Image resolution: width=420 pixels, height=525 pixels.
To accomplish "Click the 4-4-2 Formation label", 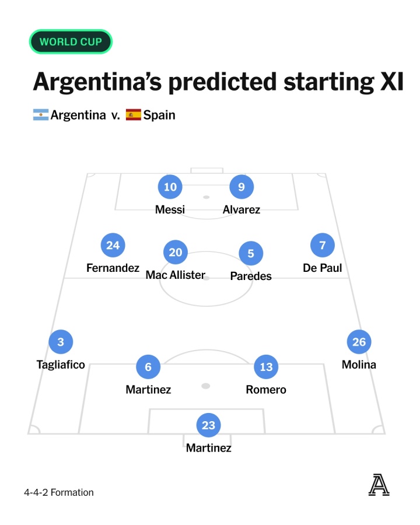I will click(x=58, y=492).
